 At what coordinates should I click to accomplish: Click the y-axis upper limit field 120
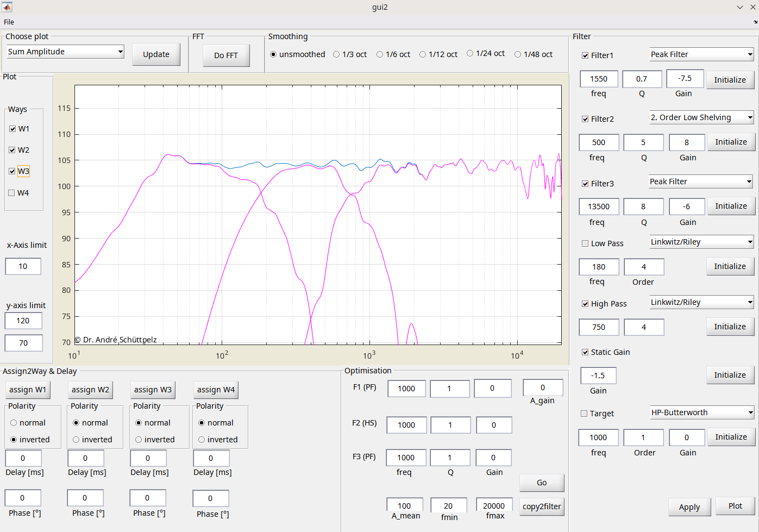click(23, 321)
